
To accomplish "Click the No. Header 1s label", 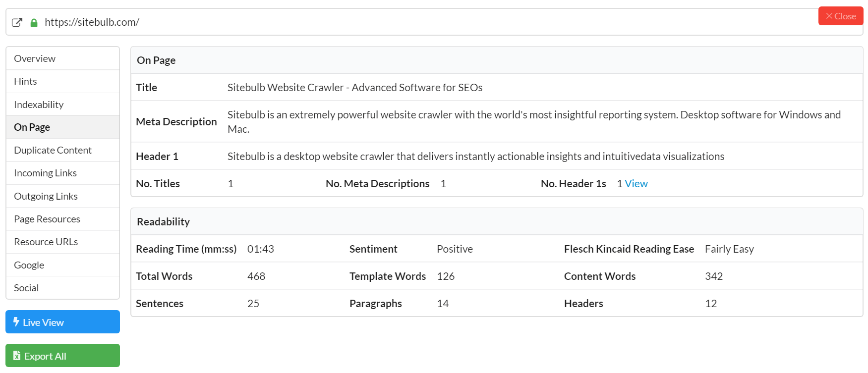I will [574, 184].
